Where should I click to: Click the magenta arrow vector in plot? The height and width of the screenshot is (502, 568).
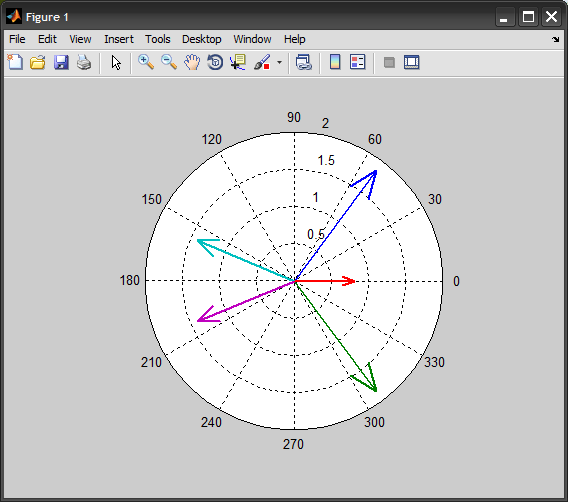246,301
